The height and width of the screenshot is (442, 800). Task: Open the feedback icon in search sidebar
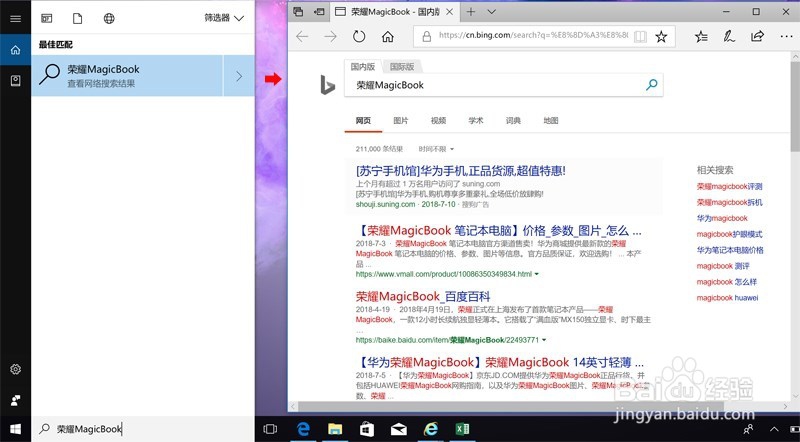15,400
